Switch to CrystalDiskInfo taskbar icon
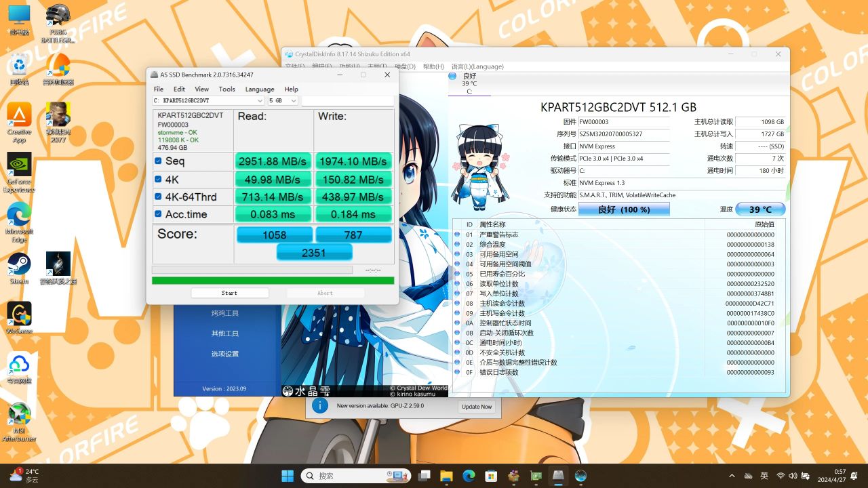 pyautogui.click(x=580, y=476)
